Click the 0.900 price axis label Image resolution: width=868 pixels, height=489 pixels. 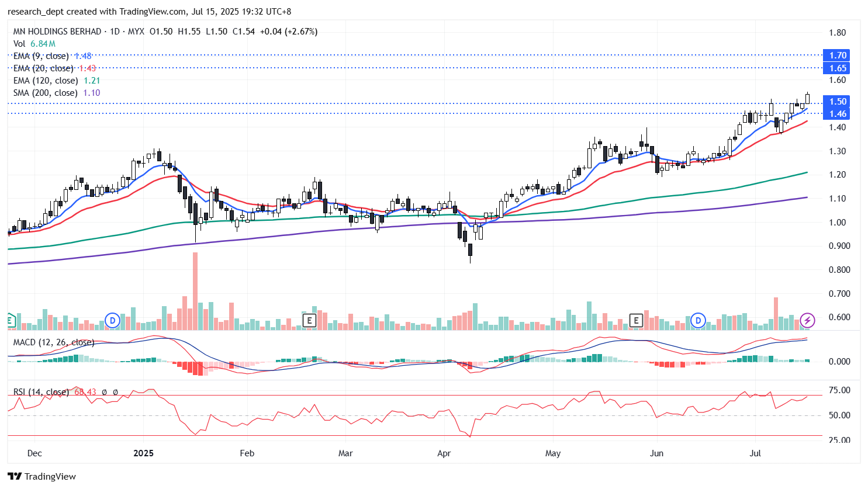pos(839,246)
